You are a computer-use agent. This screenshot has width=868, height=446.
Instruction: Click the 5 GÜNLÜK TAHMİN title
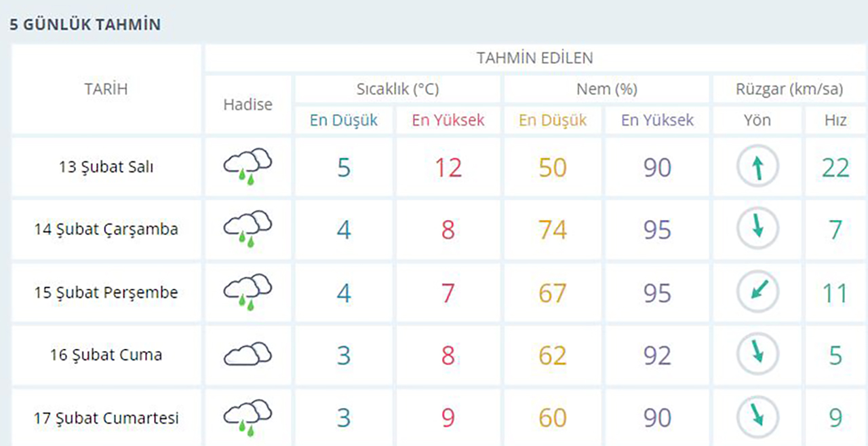pos(85,25)
